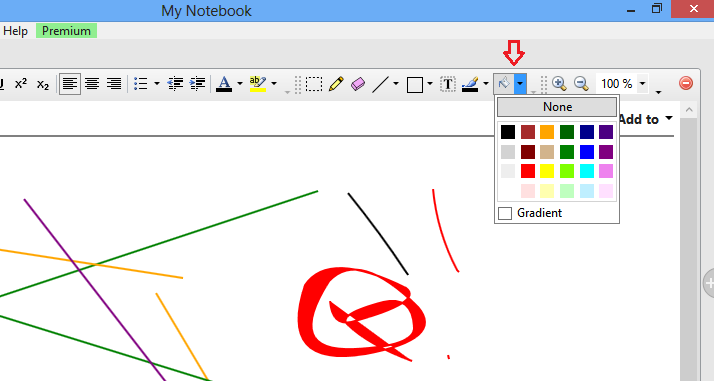Click the zoom in magnifier
Screen dimensions: 714x381
(x=559, y=84)
